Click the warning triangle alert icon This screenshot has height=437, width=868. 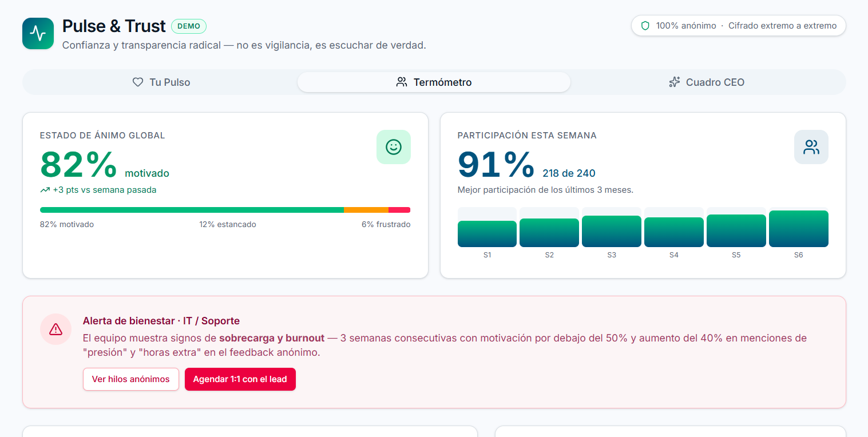click(56, 329)
